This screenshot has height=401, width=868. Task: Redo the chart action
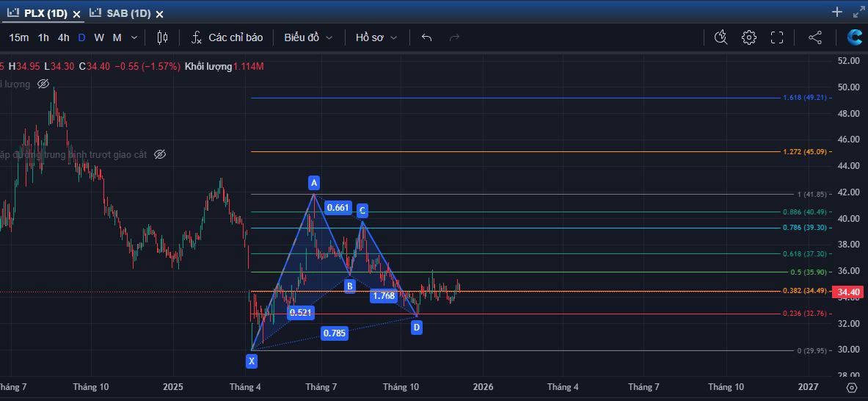tap(454, 37)
